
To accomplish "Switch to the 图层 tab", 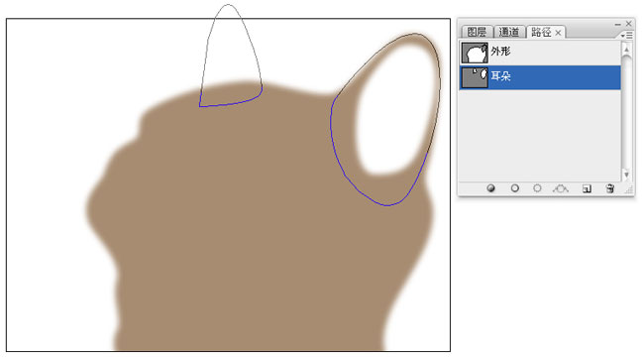I will point(477,32).
